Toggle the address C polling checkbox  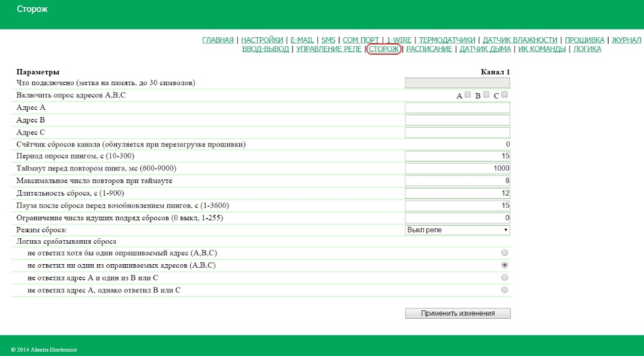pyautogui.click(x=504, y=95)
